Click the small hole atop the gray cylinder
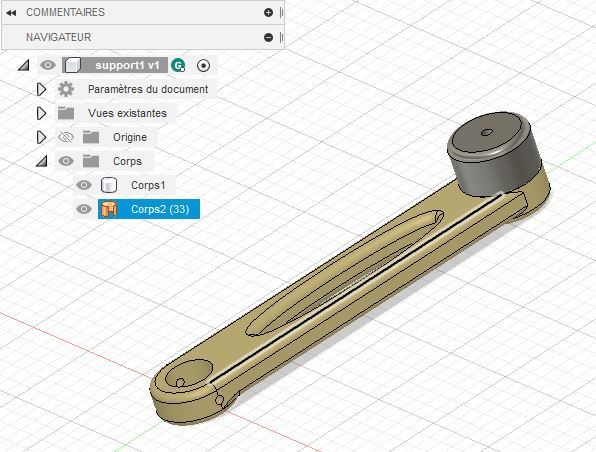 tap(487, 132)
